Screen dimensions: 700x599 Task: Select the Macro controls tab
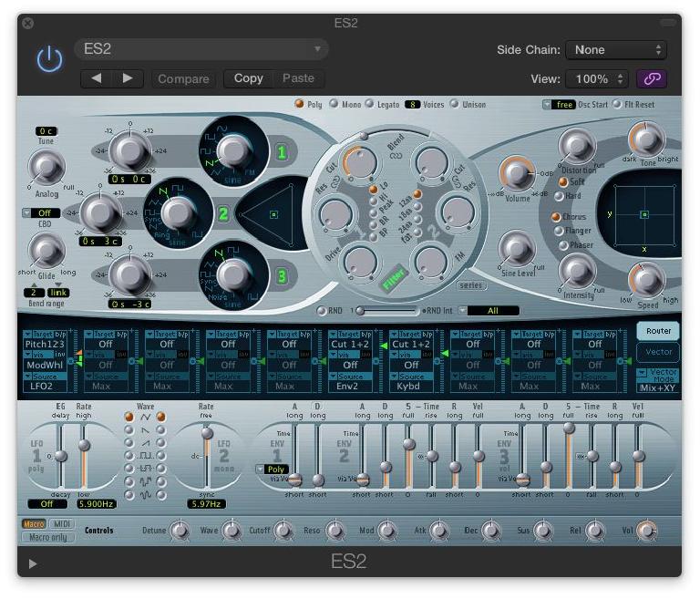[34, 524]
